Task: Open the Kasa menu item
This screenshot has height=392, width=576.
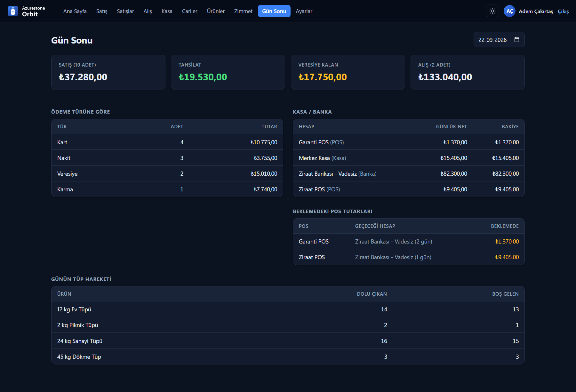Action: [x=167, y=11]
